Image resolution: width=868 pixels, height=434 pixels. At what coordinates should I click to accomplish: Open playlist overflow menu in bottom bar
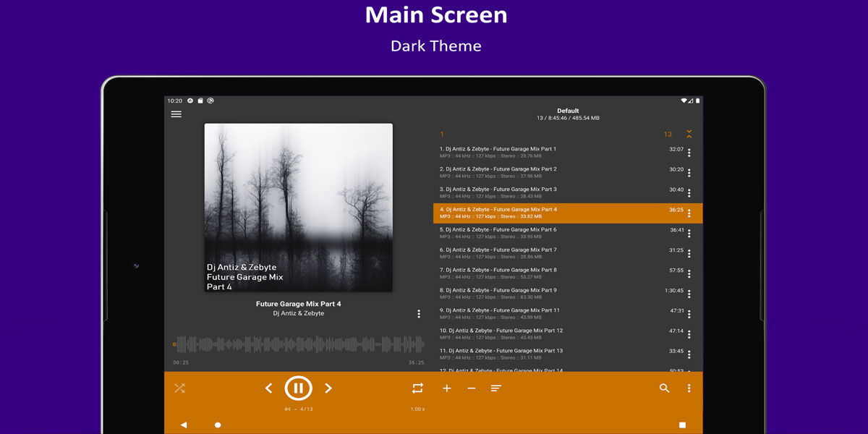tap(689, 388)
